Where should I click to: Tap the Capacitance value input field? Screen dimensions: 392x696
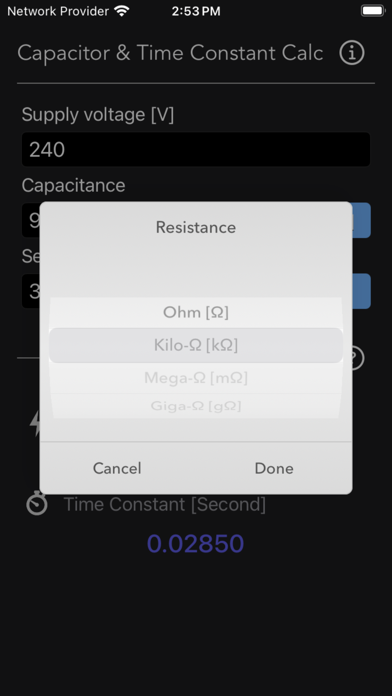point(31,220)
